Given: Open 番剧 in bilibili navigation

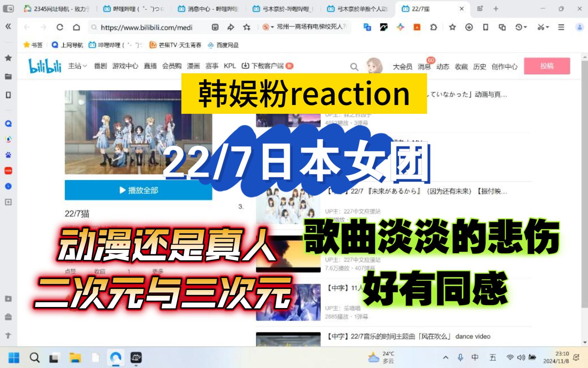Looking at the screenshot, I should [100, 66].
